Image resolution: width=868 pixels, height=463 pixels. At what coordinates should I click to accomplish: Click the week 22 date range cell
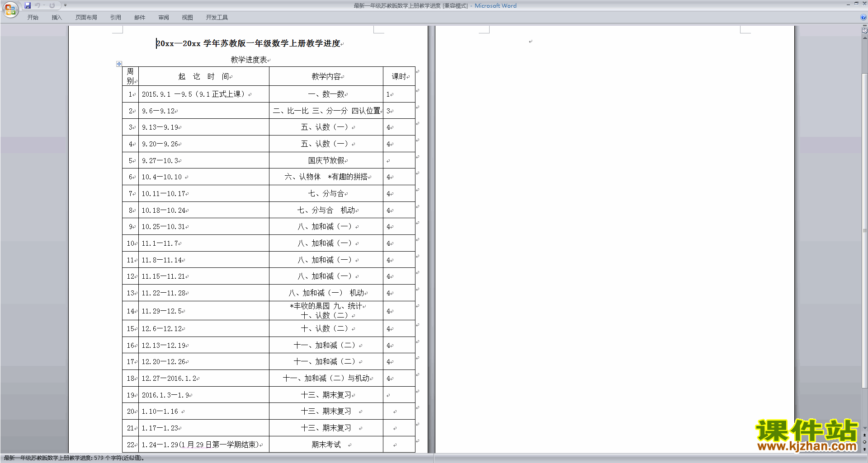point(204,444)
